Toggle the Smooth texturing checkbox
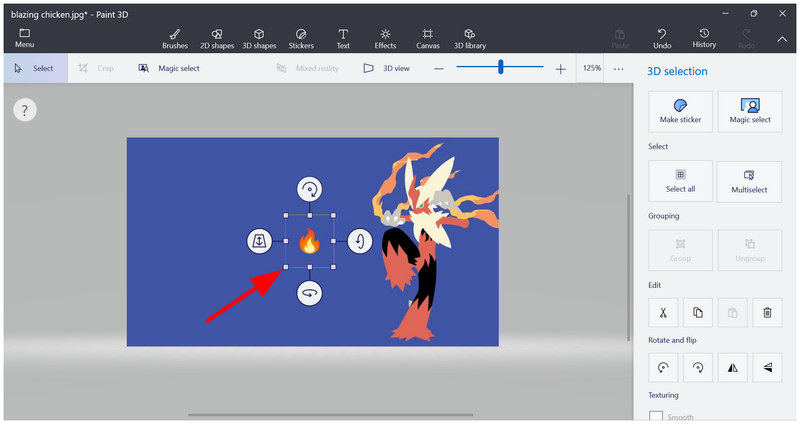800x424 pixels. (656, 416)
